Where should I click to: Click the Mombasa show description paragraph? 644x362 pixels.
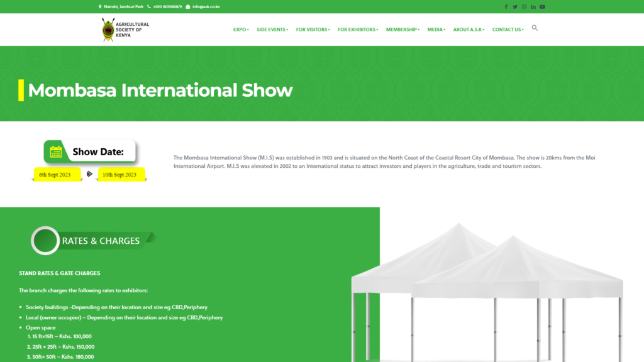(384, 162)
